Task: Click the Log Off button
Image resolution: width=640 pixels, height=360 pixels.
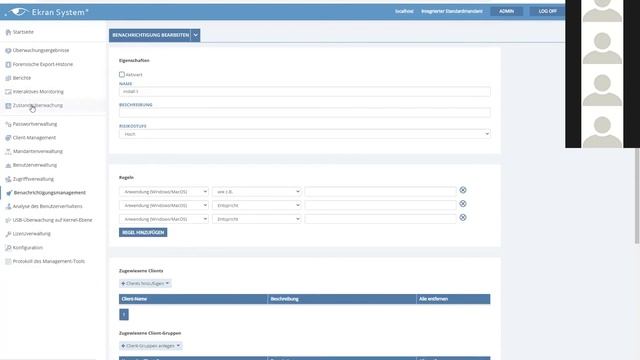Action: pyautogui.click(x=547, y=11)
